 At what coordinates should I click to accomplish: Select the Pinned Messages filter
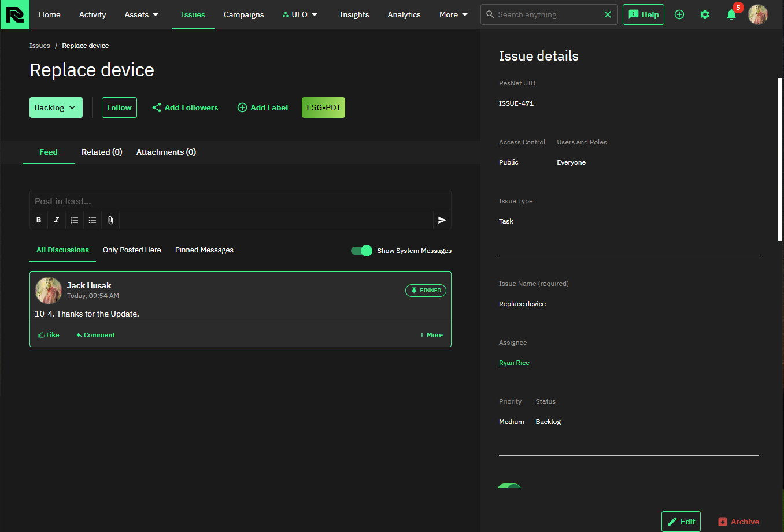tap(204, 250)
